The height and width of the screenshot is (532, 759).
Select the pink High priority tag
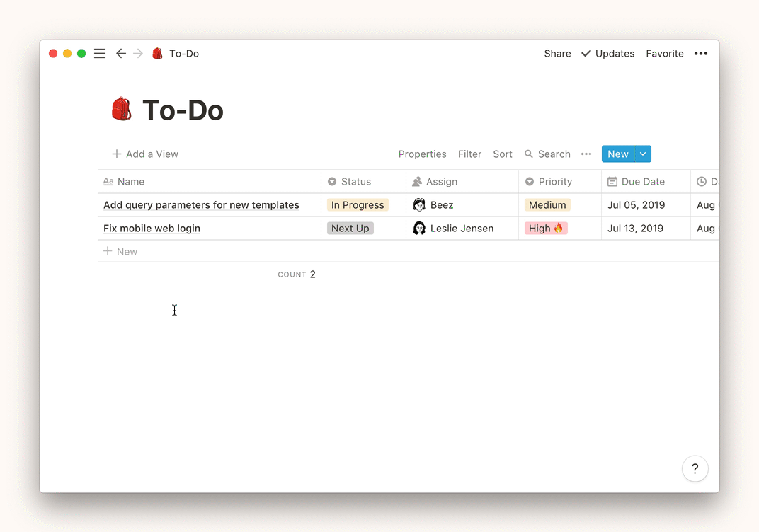(546, 229)
